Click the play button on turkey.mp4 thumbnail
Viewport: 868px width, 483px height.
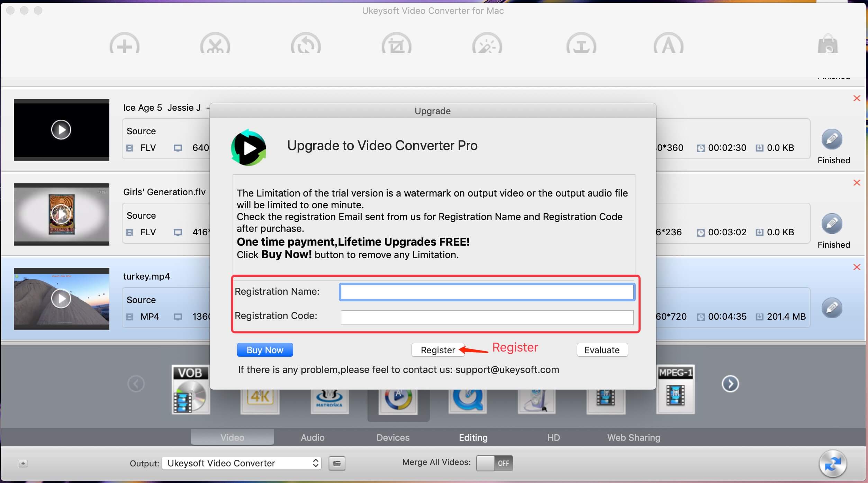pyautogui.click(x=60, y=298)
